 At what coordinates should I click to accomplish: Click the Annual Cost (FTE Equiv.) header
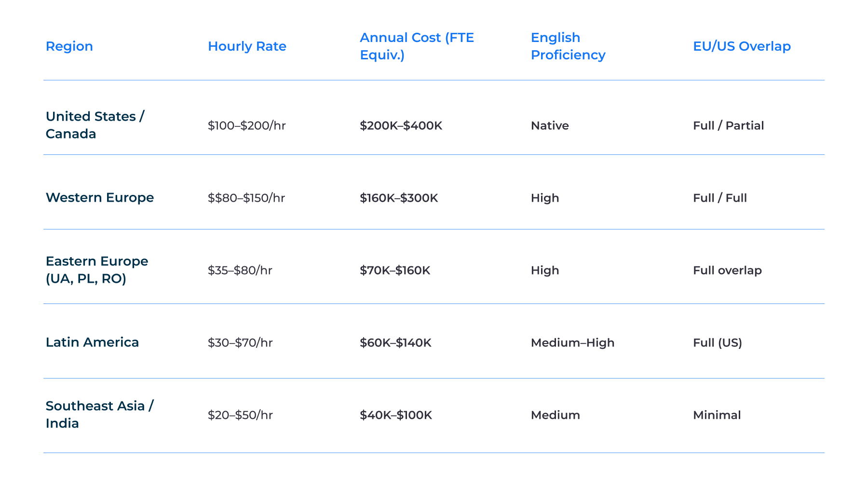(x=417, y=46)
